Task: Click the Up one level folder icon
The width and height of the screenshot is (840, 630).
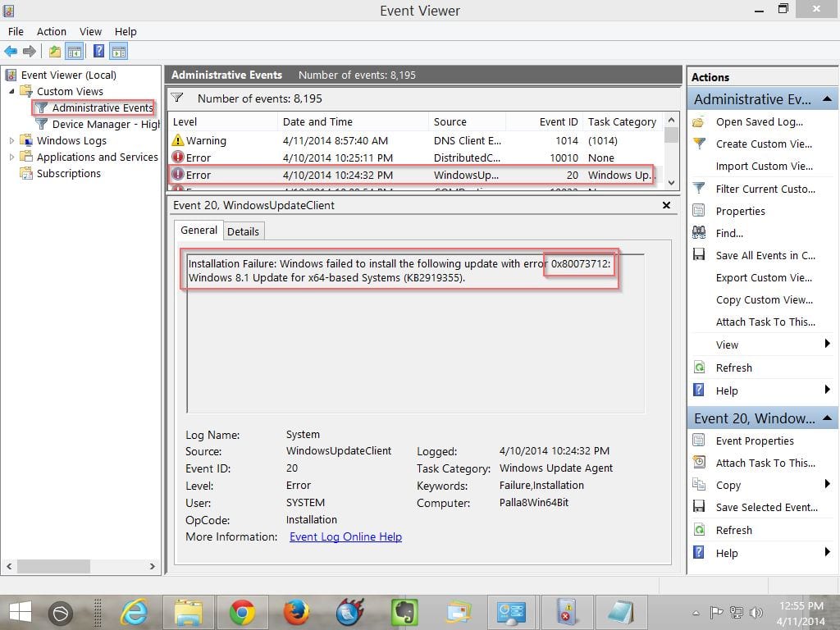Action: tap(54, 52)
